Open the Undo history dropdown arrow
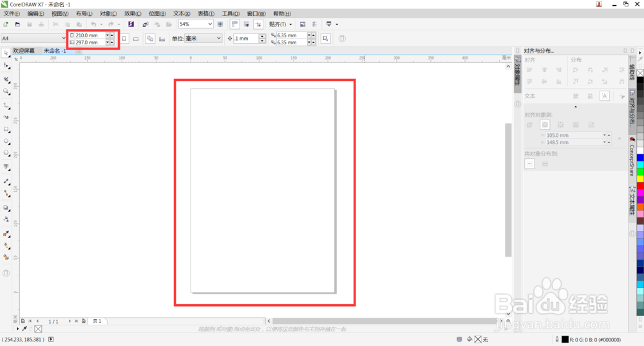Screen dimensions: 644x346 [101, 24]
